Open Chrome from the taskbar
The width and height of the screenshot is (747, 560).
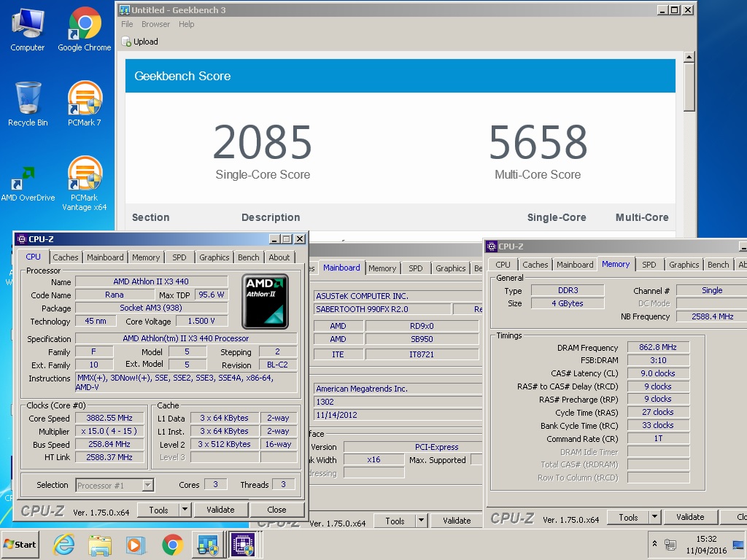pyautogui.click(x=172, y=544)
